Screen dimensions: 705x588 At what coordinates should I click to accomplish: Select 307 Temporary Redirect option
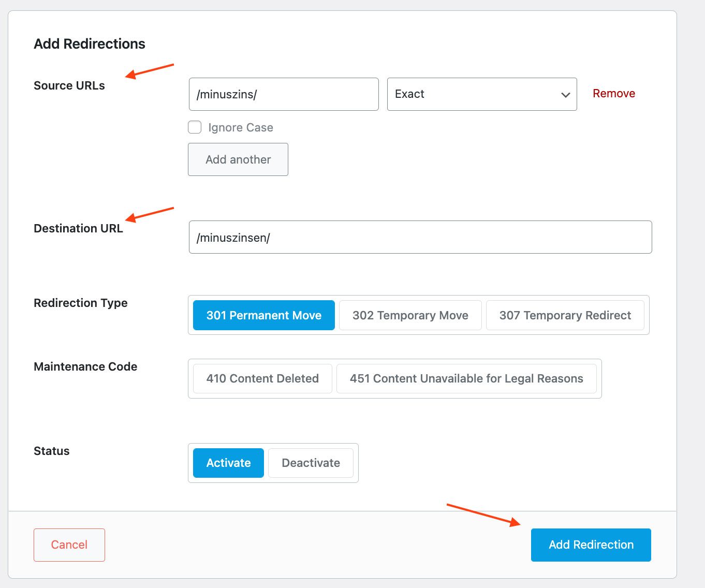click(565, 315)
